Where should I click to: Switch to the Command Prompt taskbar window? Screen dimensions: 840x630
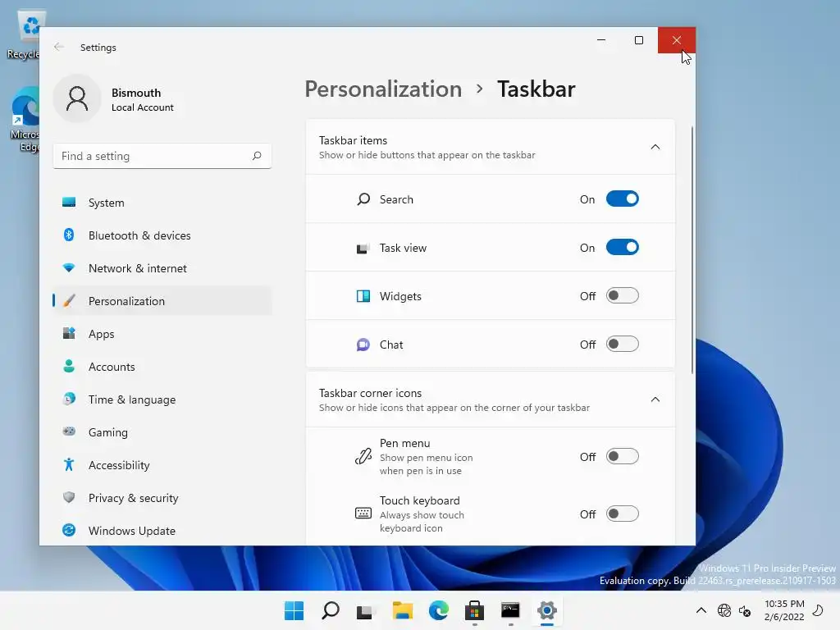[x=510, y=610]
